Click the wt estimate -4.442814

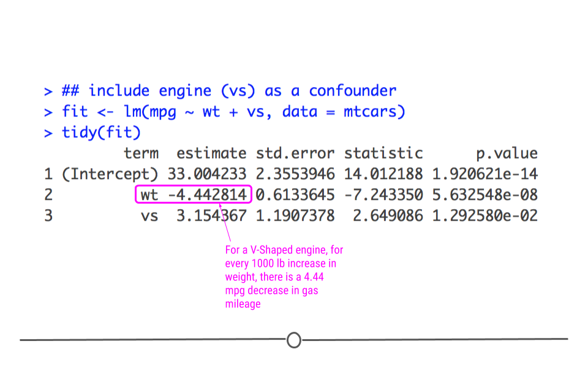point(207,195)
